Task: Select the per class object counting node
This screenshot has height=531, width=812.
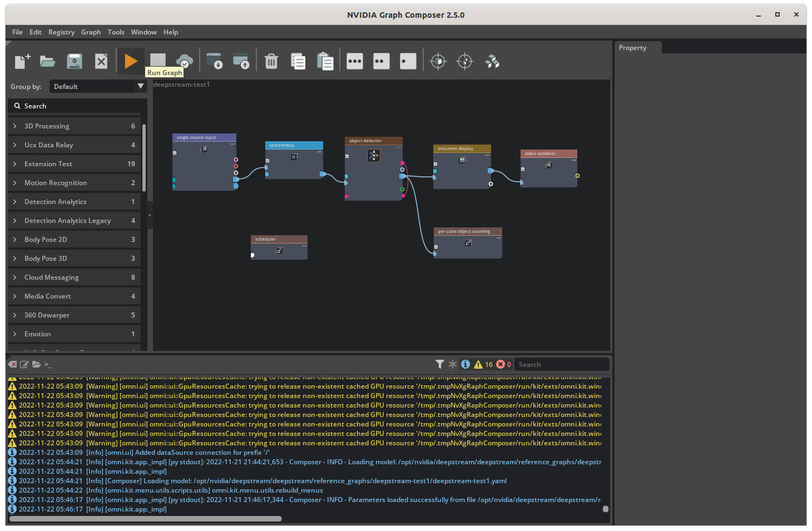Action: tap(468, 243)
